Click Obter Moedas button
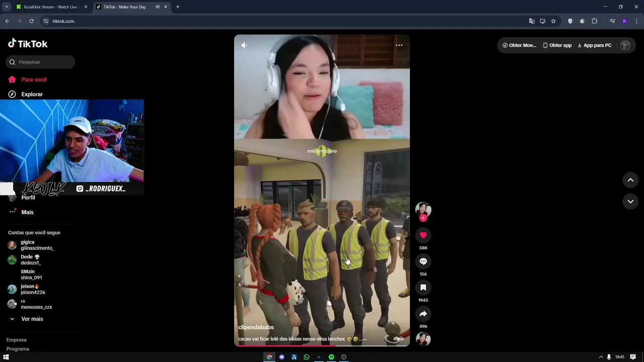 point(519,45)
